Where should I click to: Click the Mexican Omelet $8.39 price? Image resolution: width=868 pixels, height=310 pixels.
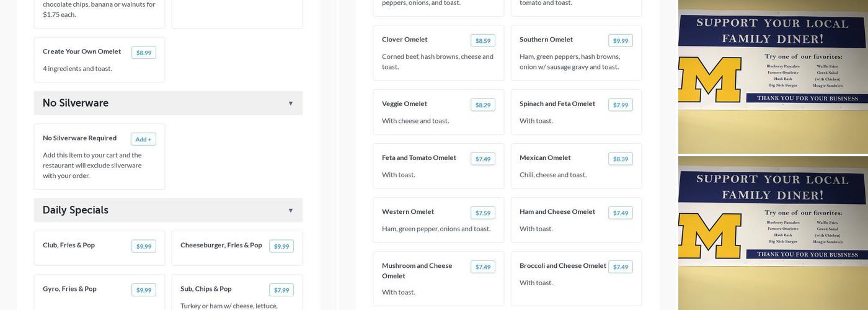[620, 159]
